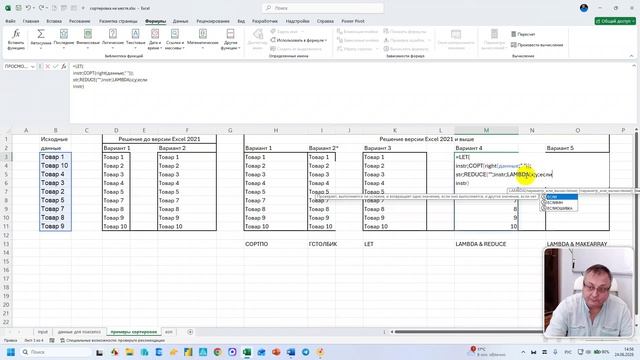Select the first autocomplete suggestion ЕСЛИ
The image size is (640, 360).
coord(559,197)
